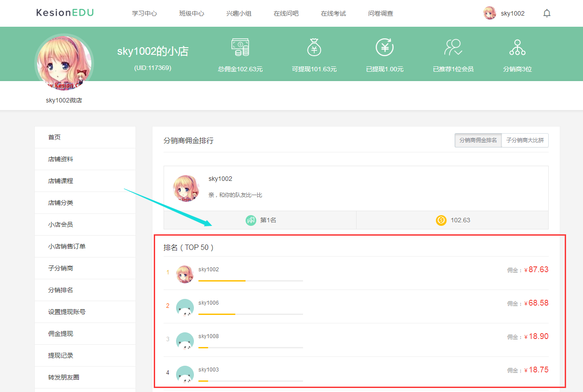Image resolution: width=583 pixels, height=392 pixels.
Task: Click the sky1002 profile avatar top right
Action: (489, 13)
